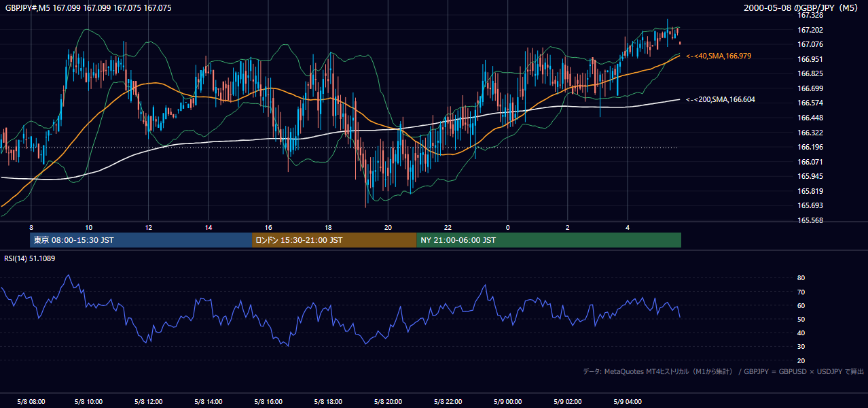Click the bottom time label 5/8 08:00
868x408 pixels.
(31, 402)
